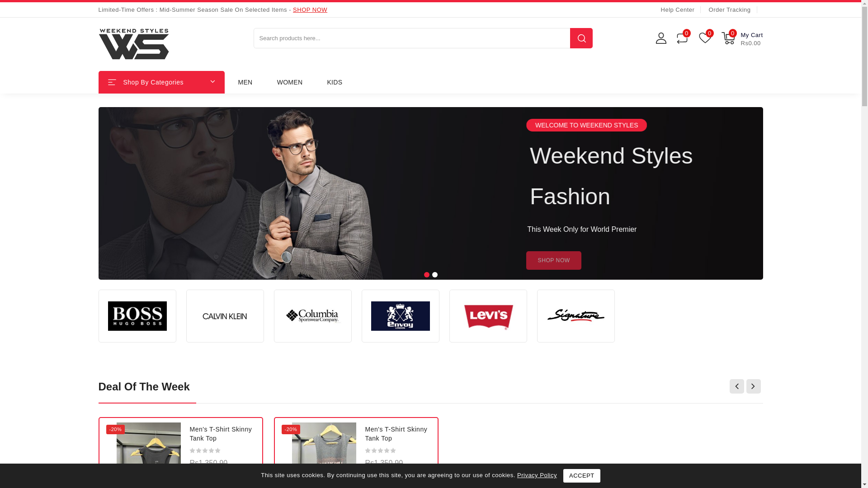Screen dimensions: 868x488
Task: Open the user account icon
Action: coord(661,38)
